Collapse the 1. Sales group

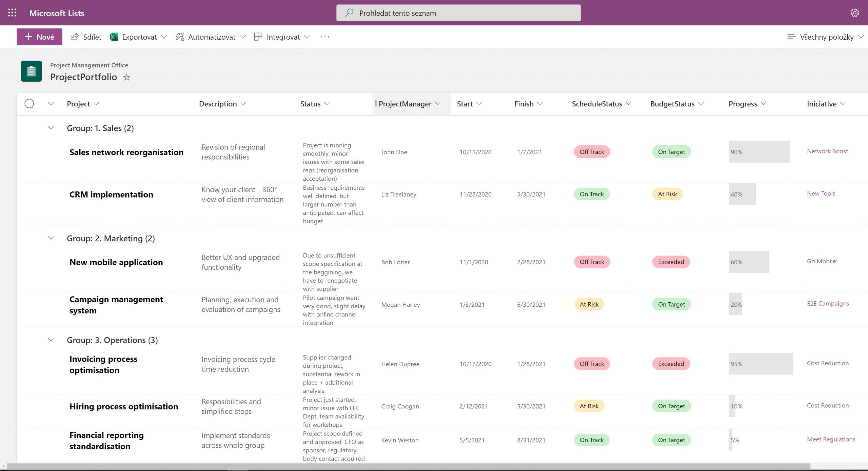51,128
